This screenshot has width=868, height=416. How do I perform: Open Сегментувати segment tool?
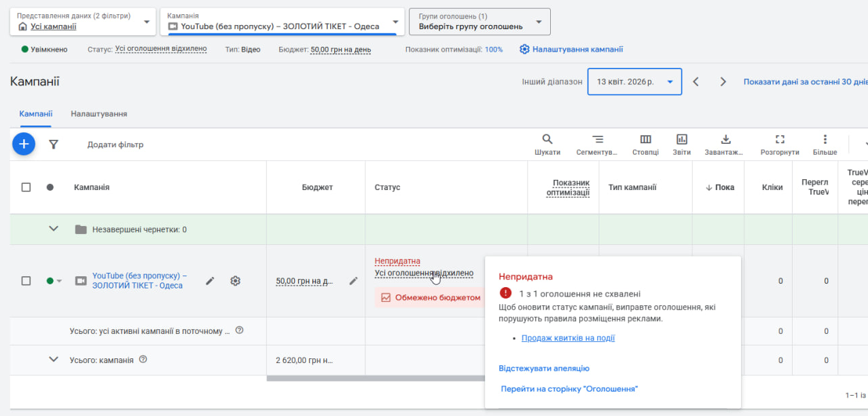click(x=597, y=140)
